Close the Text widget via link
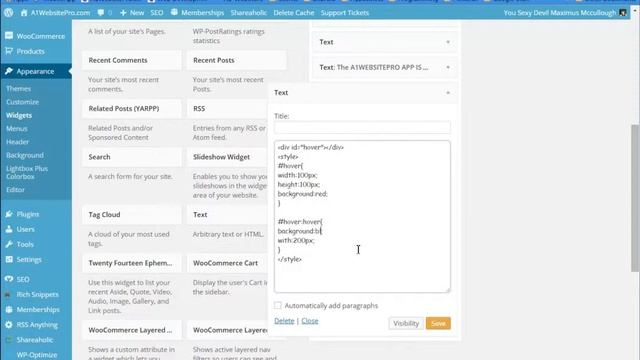 coord(310,321)
